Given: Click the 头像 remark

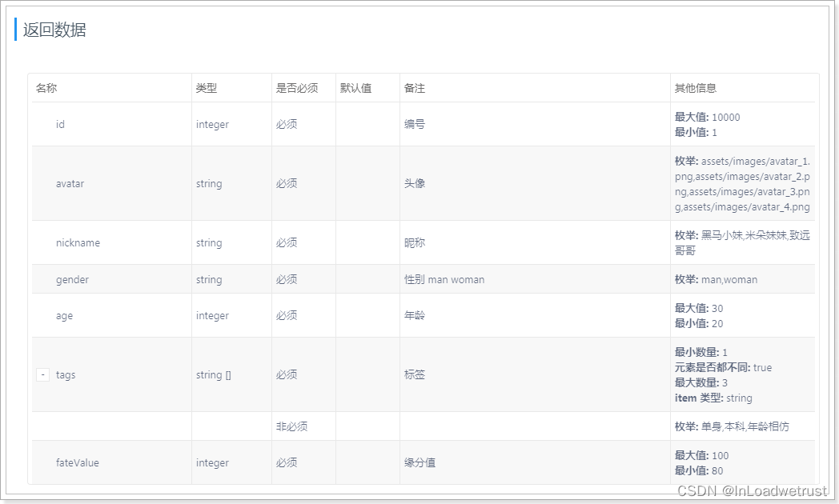Looking at the screenshot, I should pyautogui.click(x=415, y=183).
